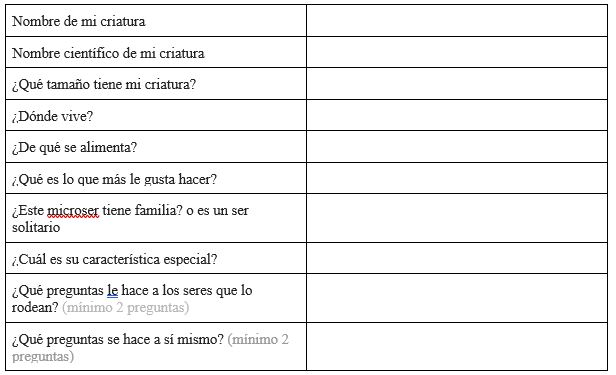Click the '¿Dónde vive?' question text
The image size is (616, 375).
coord(52,116)
